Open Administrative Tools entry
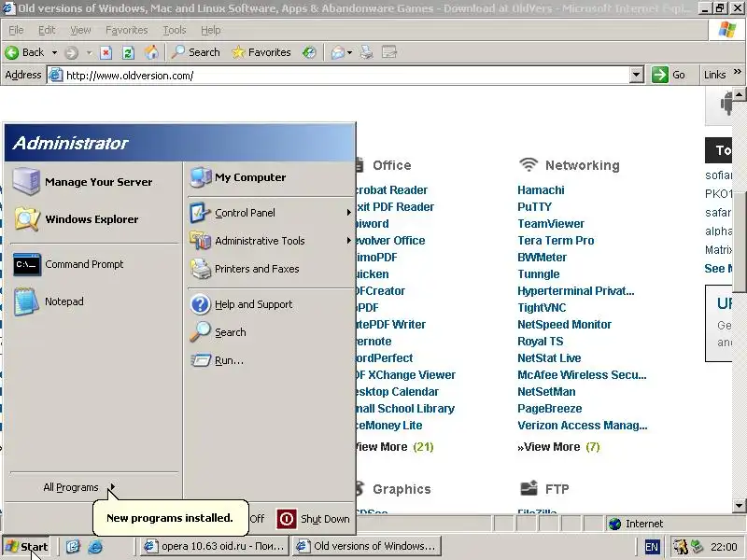747x560 pixels. (270, 241)
